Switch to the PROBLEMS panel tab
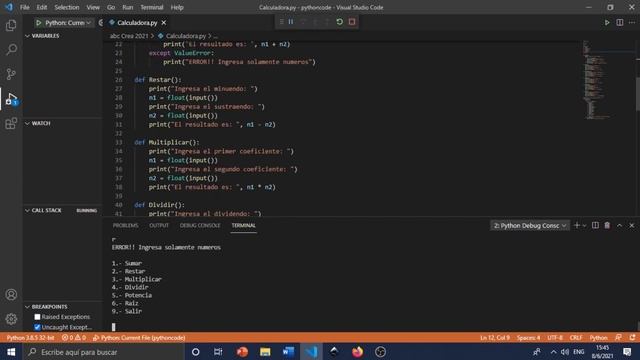Image resolution: width=640 pixels, height=360 pixels. pyautogui.click(x=125, y=225)
